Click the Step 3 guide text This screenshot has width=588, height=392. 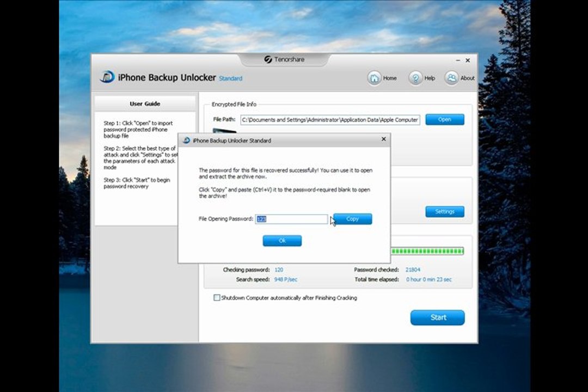click(x=137, y=183)
